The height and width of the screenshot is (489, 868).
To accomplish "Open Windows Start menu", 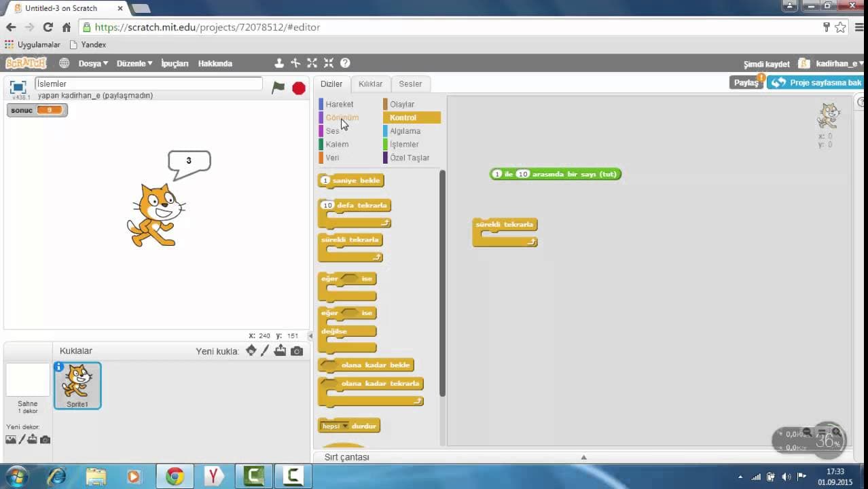I will 16,475.
